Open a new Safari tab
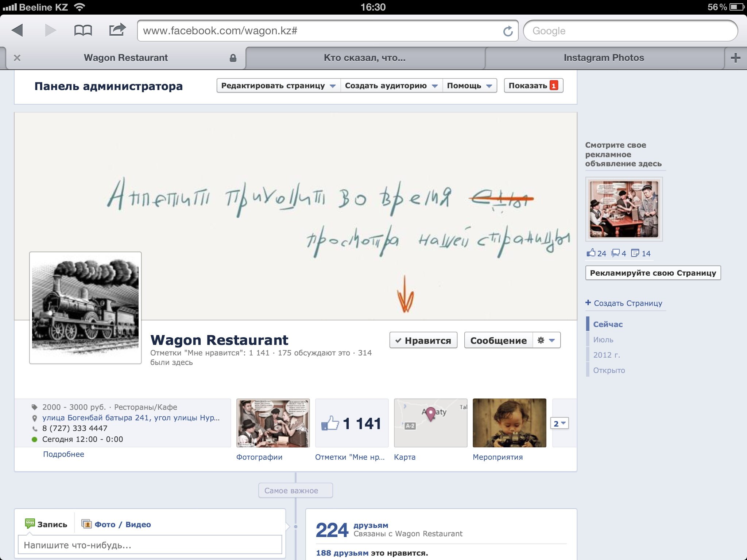Image resolution: width=747 pixels, height=560 pixels. tap(735, 58)
